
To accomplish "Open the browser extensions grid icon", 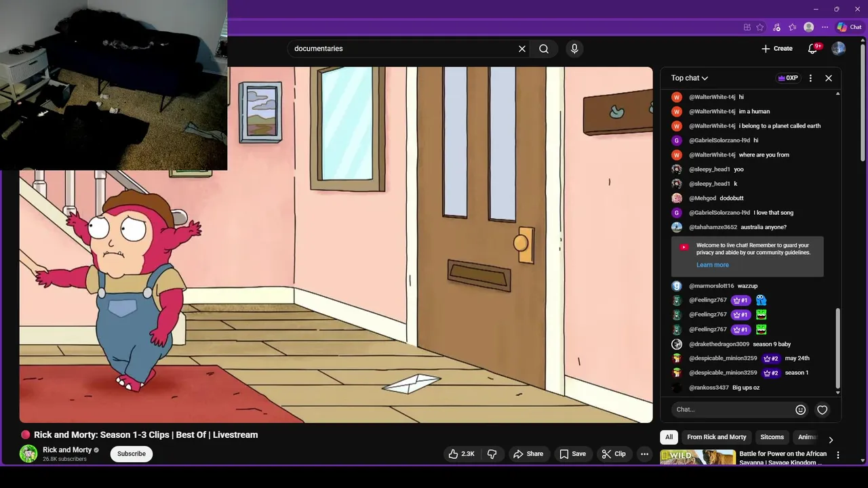I will [x=747, y=27].
